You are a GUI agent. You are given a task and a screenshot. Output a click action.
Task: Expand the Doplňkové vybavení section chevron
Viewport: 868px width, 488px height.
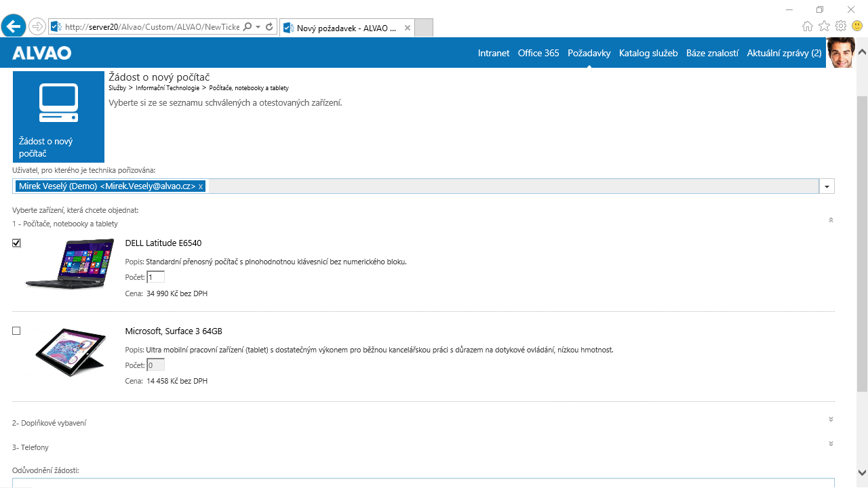coord(831,420)
